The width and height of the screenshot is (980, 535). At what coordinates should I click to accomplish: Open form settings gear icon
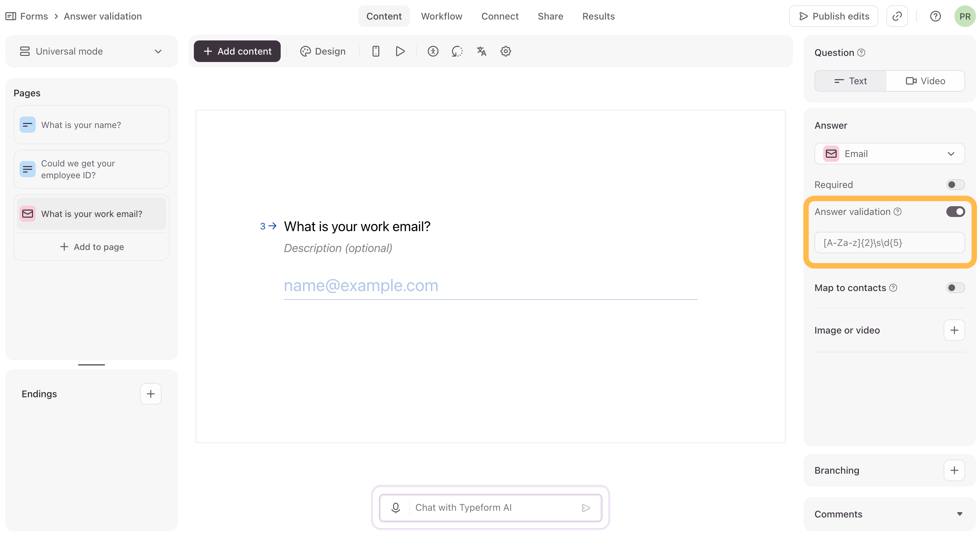pos(505,51)
